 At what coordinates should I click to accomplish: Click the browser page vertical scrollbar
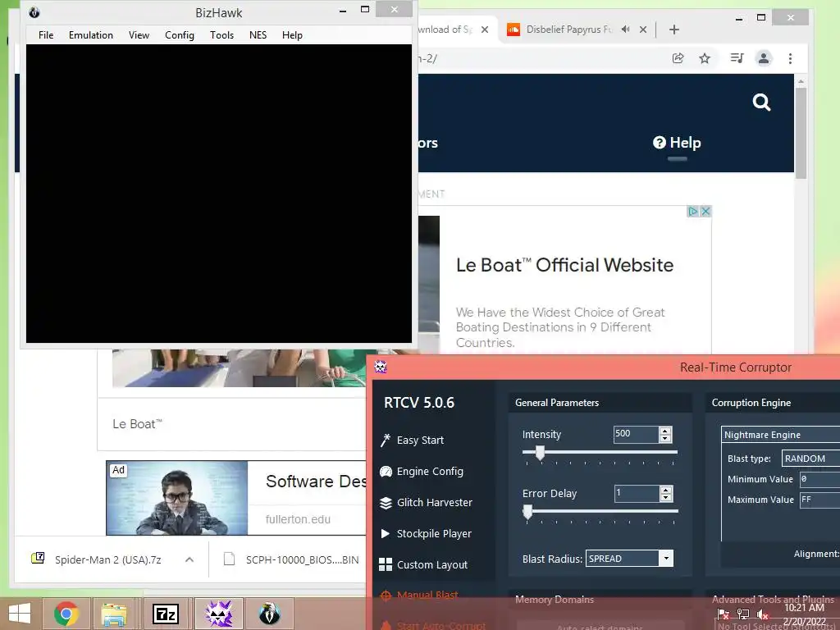coord(801,133)
